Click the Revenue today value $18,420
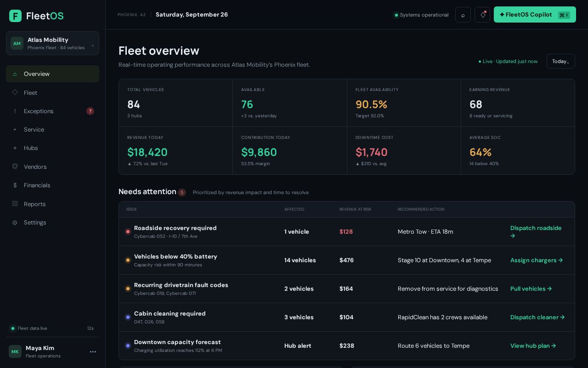 coord(147,152)
